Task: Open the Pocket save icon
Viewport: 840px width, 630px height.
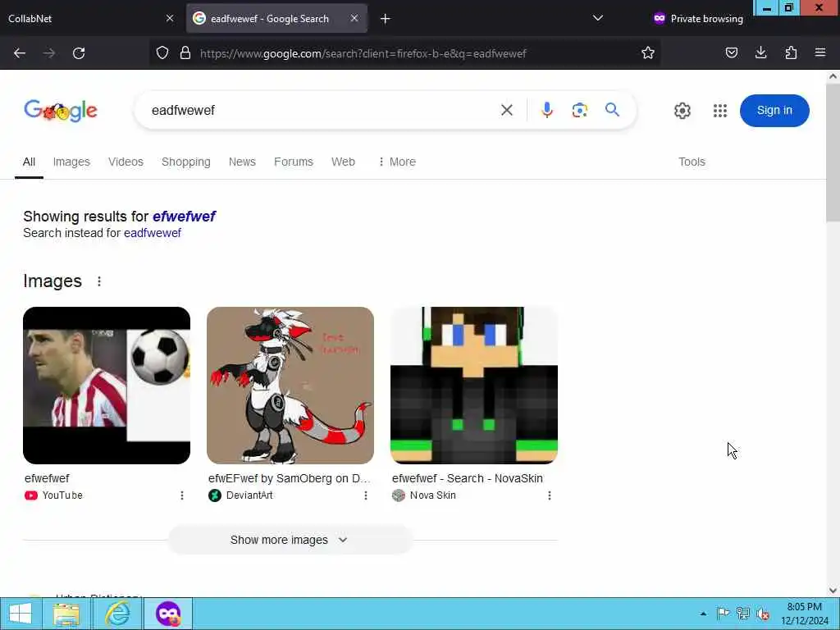Action: click(731, 52)
